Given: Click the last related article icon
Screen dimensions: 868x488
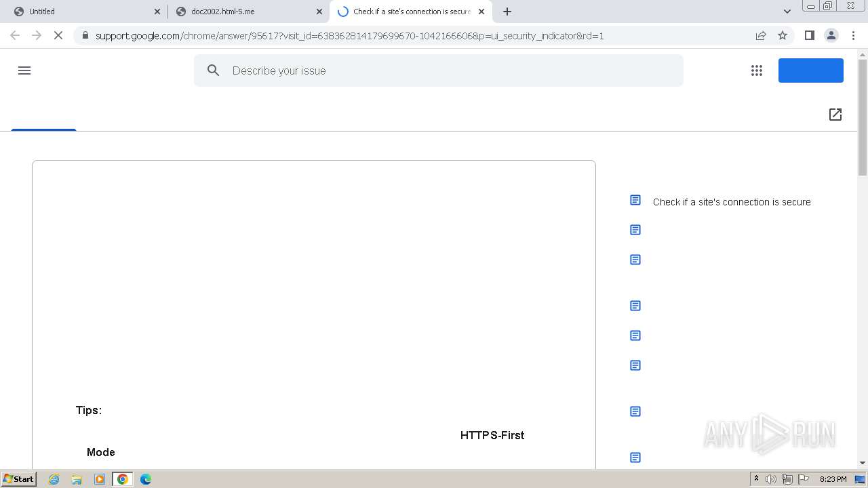Looking at the screenshot, I should pyautogui.click(x=635, y=457).
